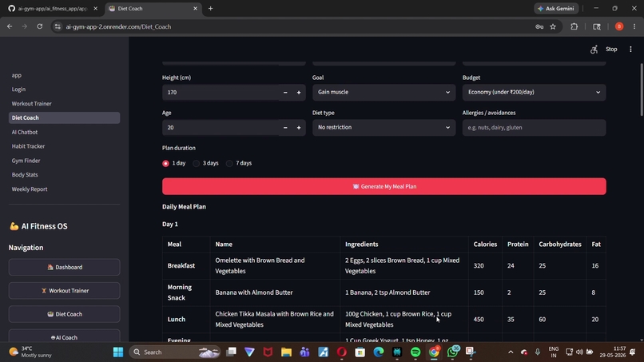This screenshot has width=644, height=362.
Task: Open Chrome three-dot menu
Action: click(634, 26)
